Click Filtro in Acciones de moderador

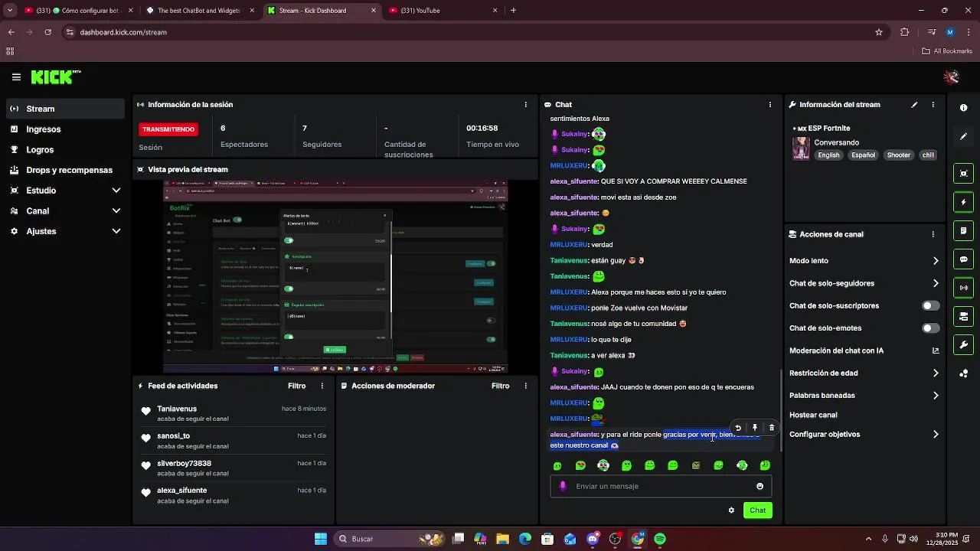point(500,386)
